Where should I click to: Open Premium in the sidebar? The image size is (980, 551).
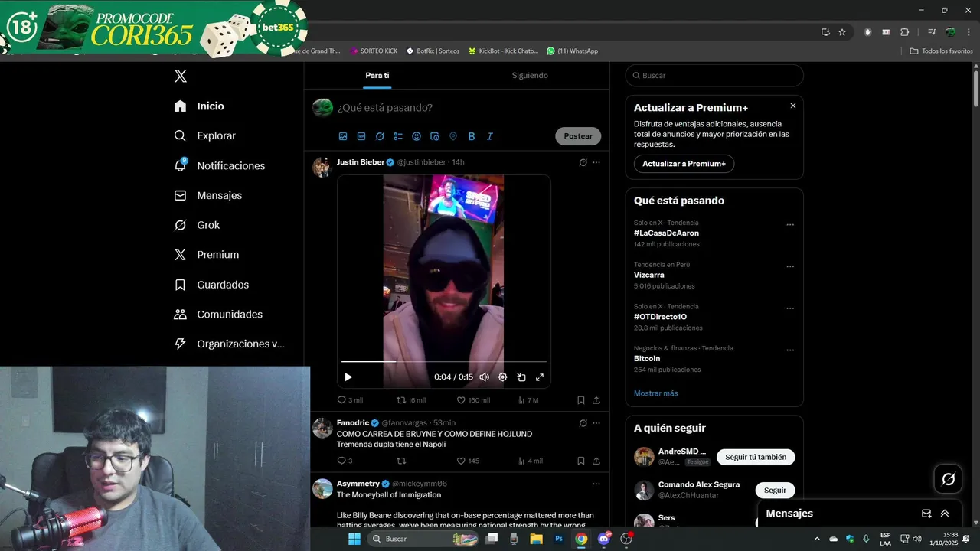(206, 255)
